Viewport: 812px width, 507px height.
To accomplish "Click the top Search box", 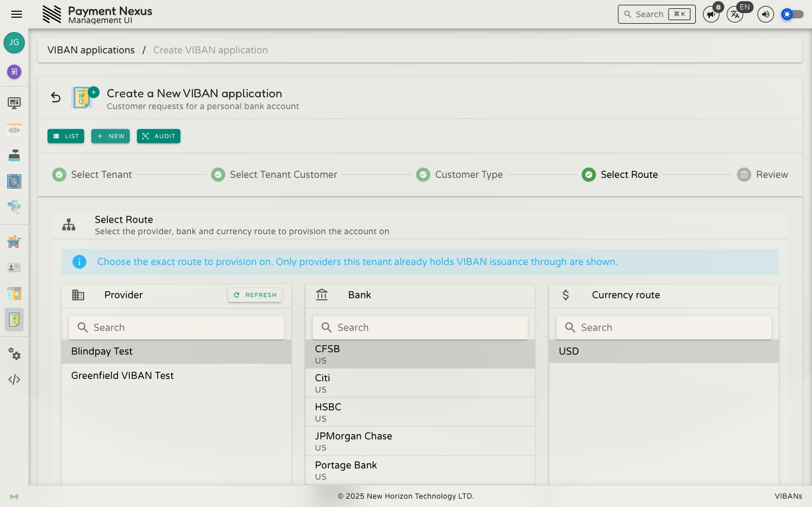I will (x=657, y=14).
